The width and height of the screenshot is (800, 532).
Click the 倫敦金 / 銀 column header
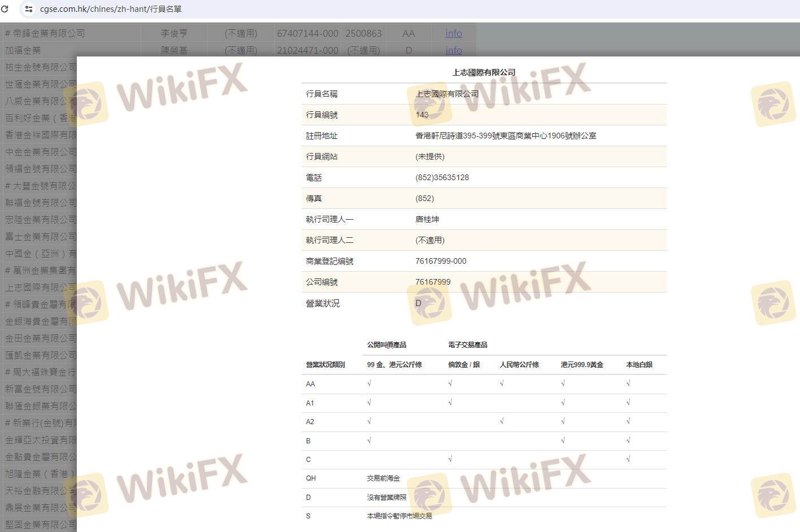[464, 365]
